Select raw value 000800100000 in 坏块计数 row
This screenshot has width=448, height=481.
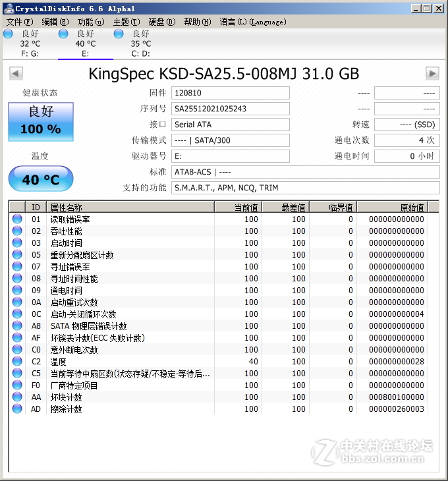click(x=397, y=397)
